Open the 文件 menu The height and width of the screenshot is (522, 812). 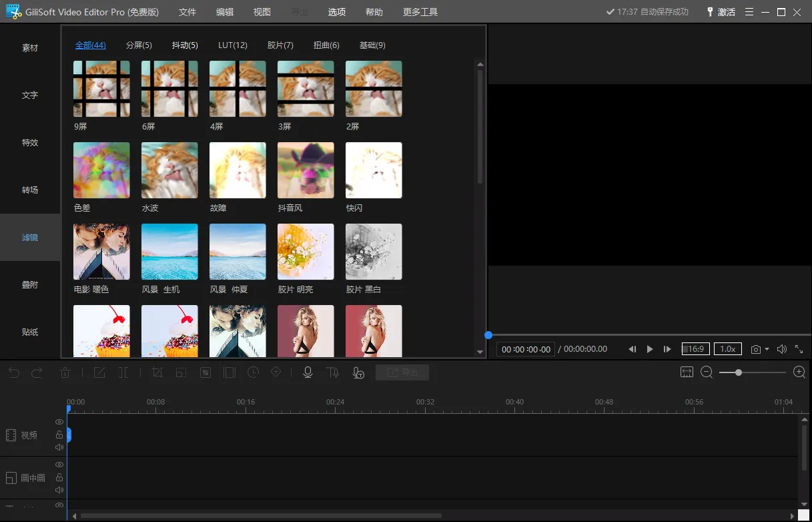[187, 12]
